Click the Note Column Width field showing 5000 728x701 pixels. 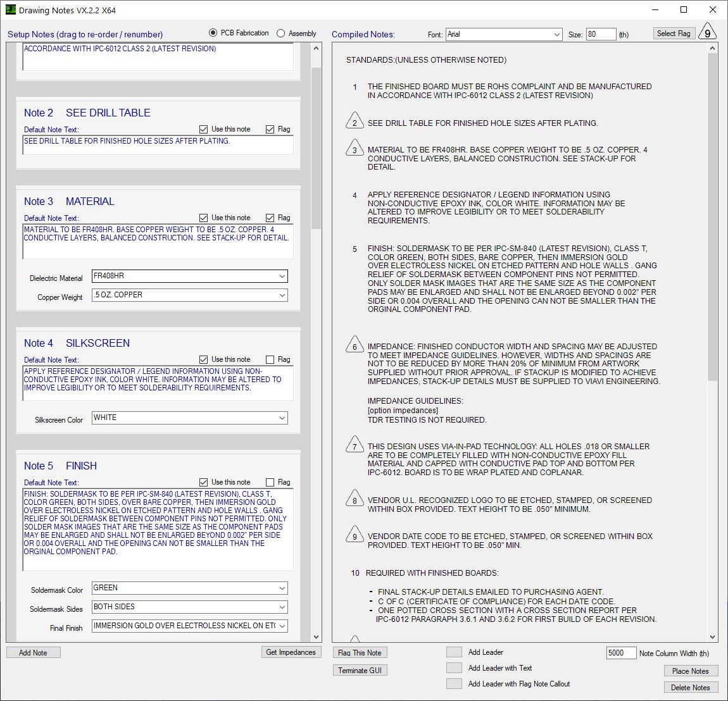click(x=621, y=653)
